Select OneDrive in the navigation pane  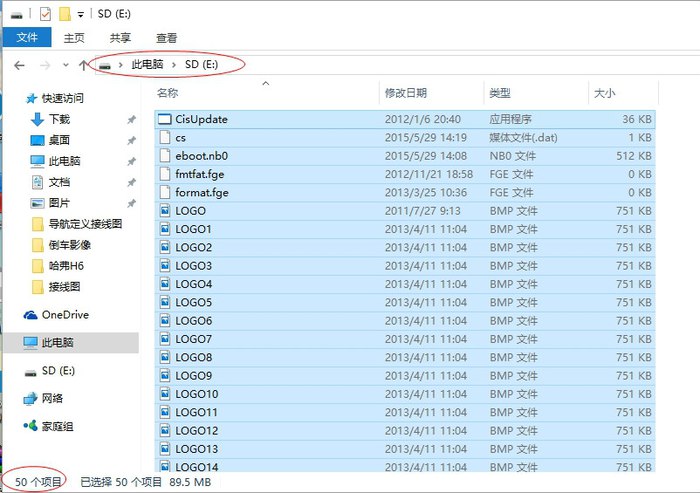65,315
